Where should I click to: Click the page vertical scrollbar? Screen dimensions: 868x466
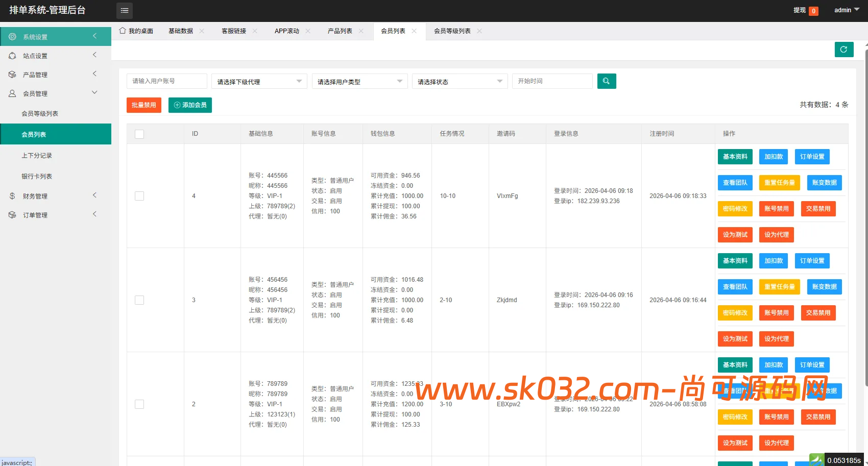pyautogui.click(x=866, y=217)
